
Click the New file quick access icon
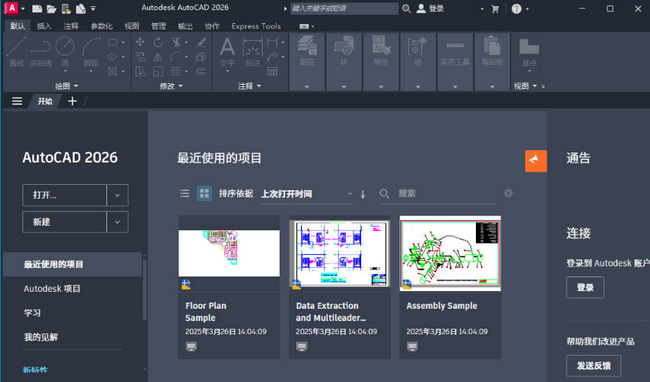pos(37,9)
